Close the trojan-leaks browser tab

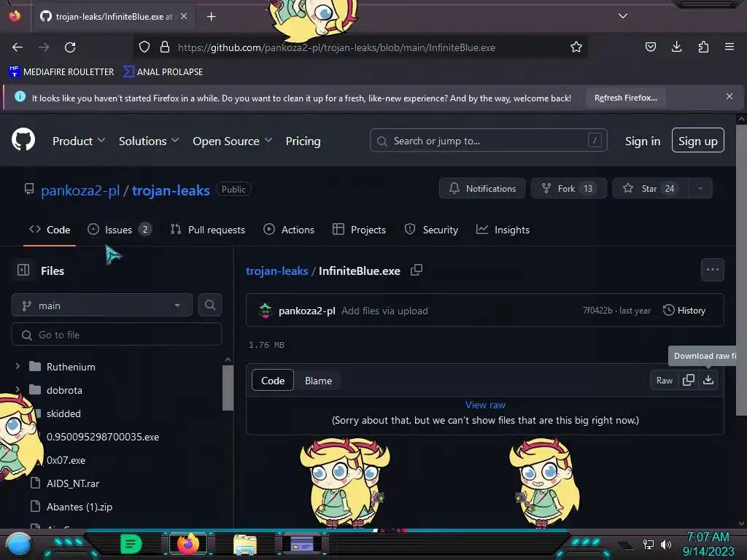[184, 16]
